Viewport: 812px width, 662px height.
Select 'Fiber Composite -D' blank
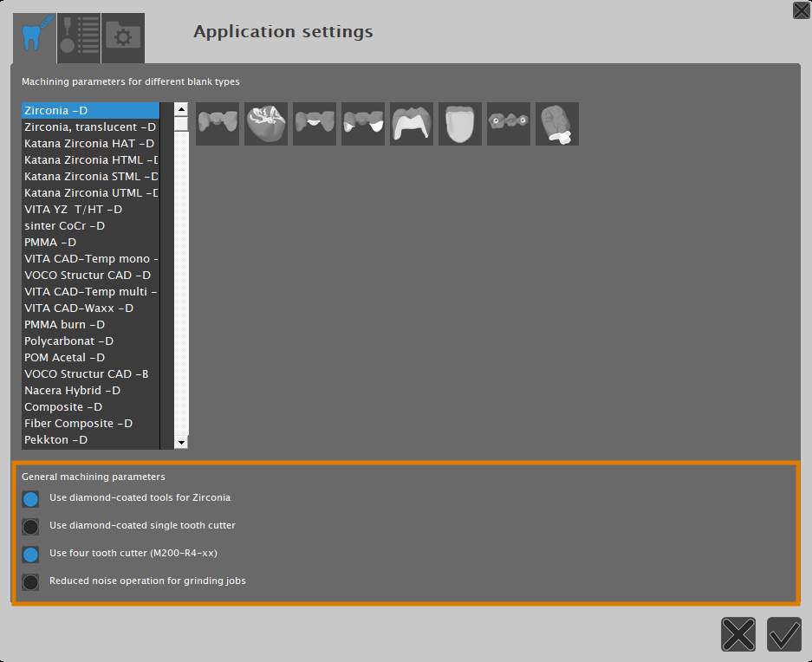pyautogui.click(x=91, y=423)
